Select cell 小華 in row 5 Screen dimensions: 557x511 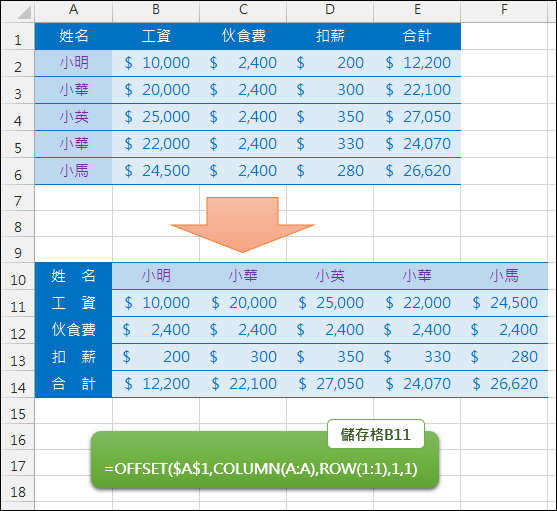(x=74, y=144)
